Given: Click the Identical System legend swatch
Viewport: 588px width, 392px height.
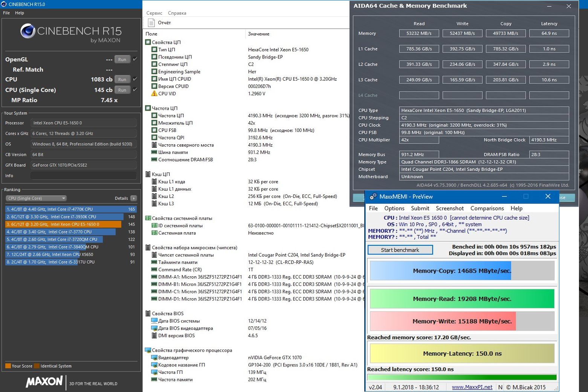Looking at the screenshot, I should coord(37,366).
